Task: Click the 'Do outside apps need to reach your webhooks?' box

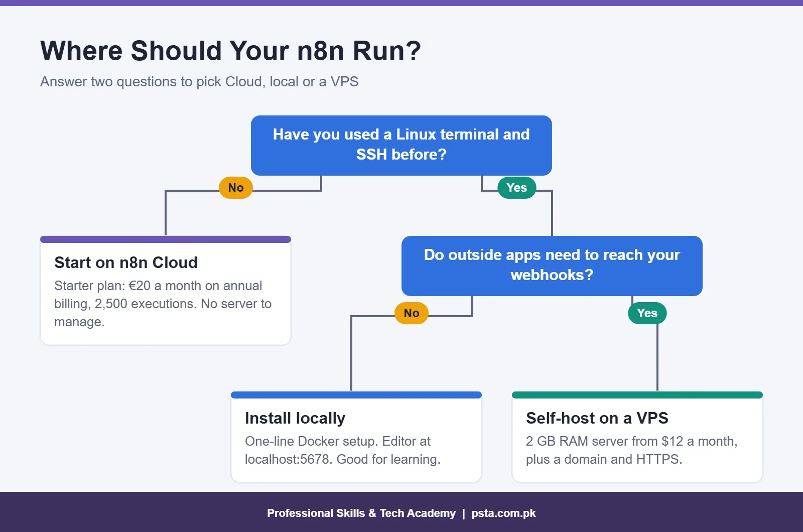Action: pyautogui.click(x=552, y=266)
